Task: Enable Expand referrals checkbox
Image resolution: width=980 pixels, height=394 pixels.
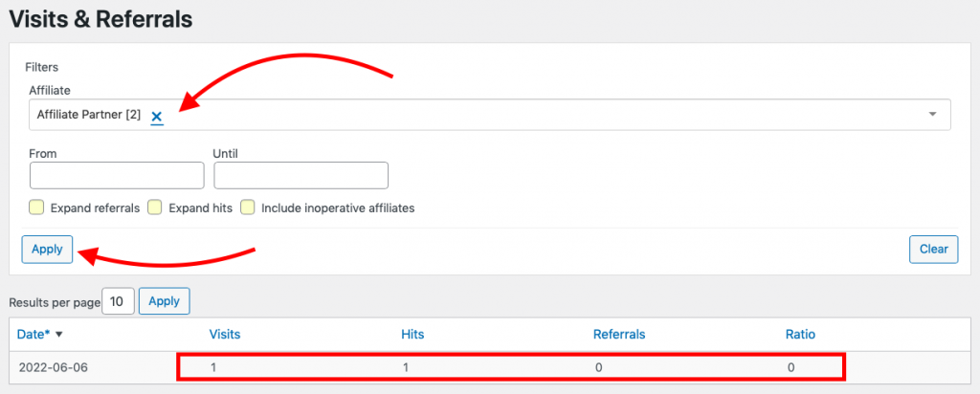Action: 37,208
